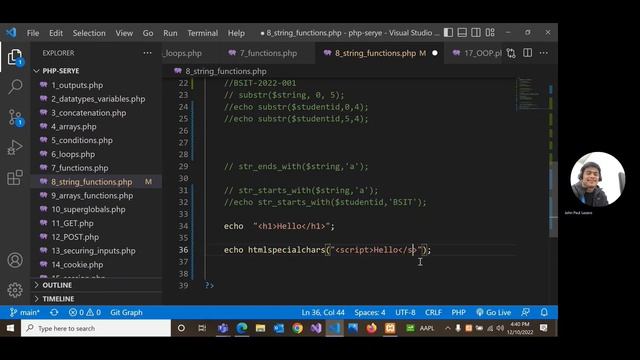Split the editor to the right
Viewport: 640px width, 360px height.
(528, 53)
